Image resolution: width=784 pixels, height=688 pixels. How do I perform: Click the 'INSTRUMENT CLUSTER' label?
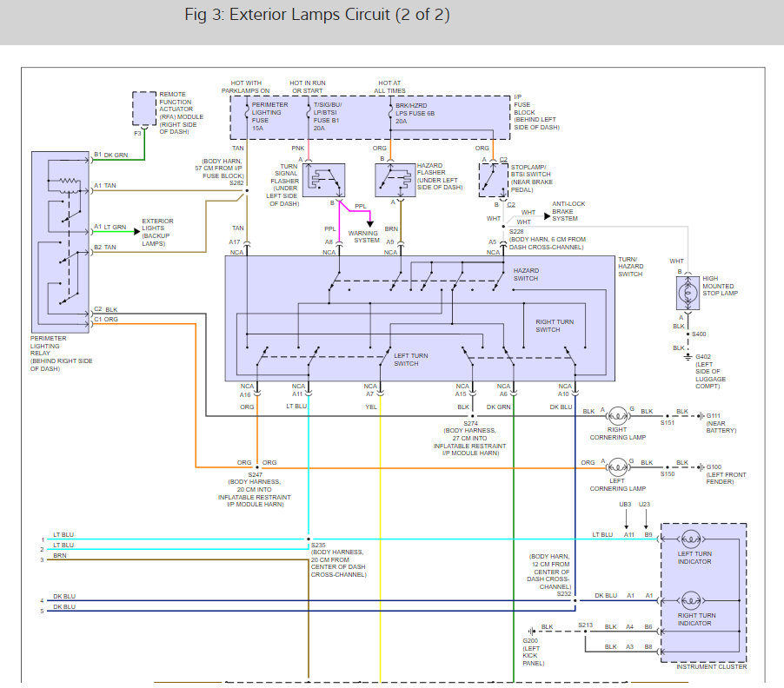(712, 666)
